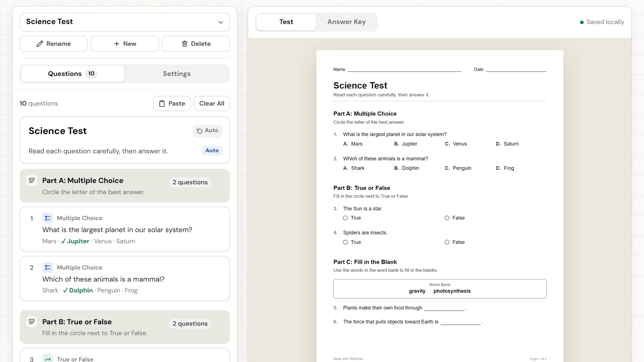Click the Date line on the test page
Screen dimensions: 644x362
[516, 70]
